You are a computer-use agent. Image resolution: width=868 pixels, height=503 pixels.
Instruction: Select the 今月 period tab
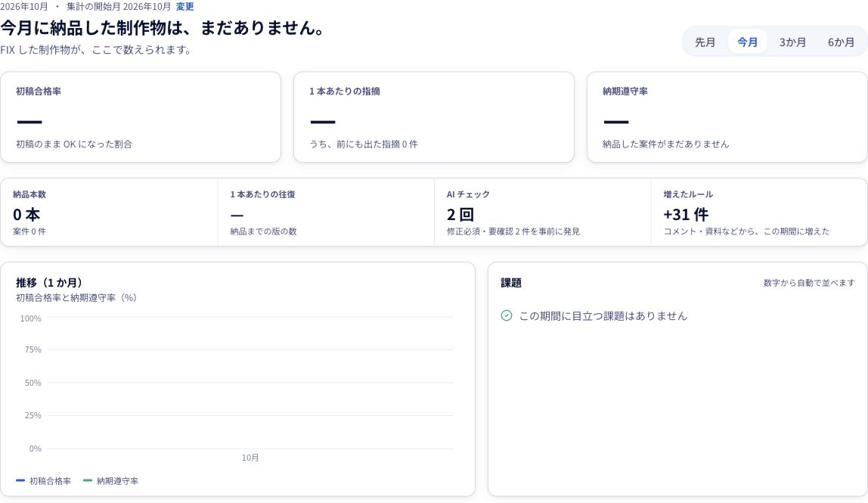[747, 42]
